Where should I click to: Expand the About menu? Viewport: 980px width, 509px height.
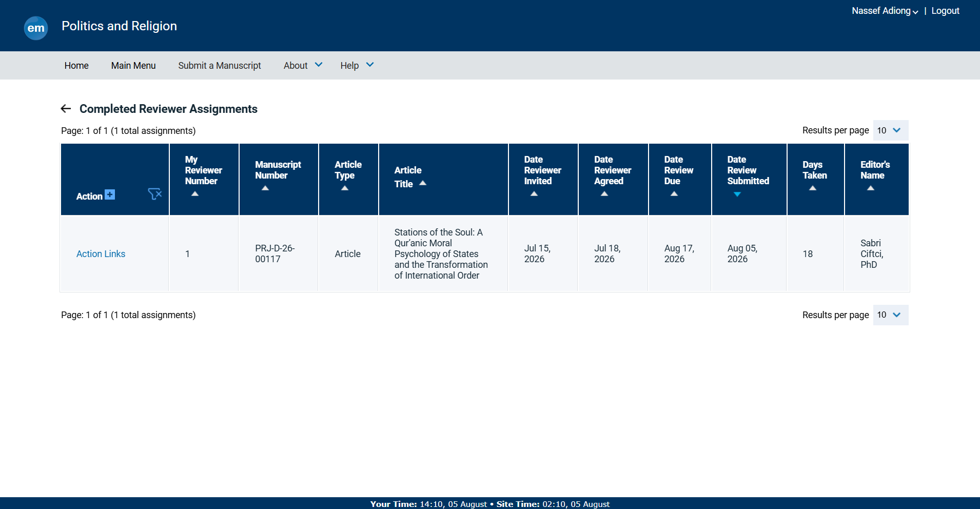[303, 65]
